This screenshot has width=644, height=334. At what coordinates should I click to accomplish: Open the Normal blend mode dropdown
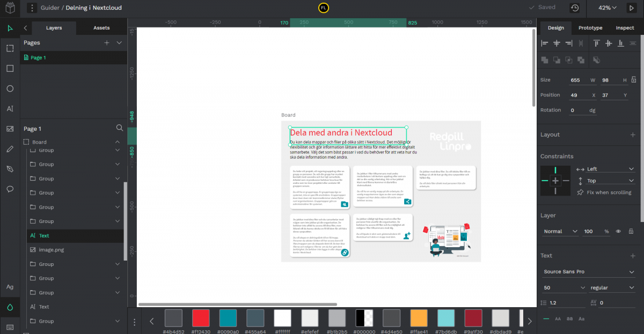pyautogui.click(x=560, y=231)
